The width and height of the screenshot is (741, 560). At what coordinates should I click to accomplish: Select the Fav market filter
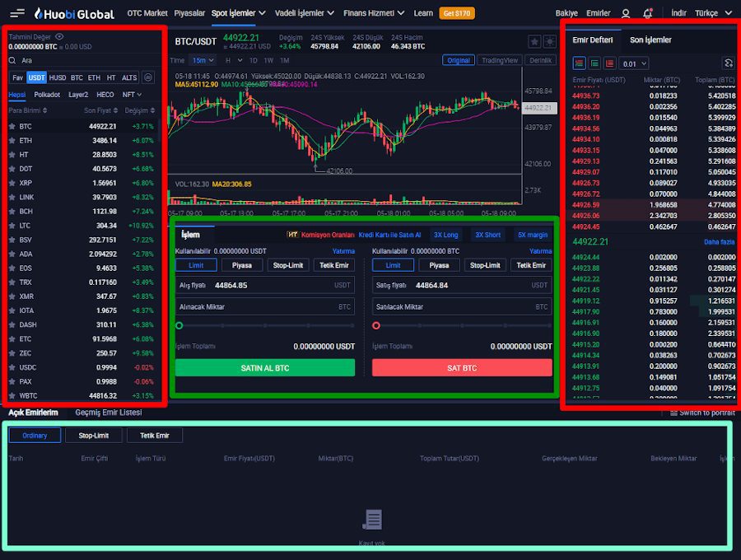17,77
